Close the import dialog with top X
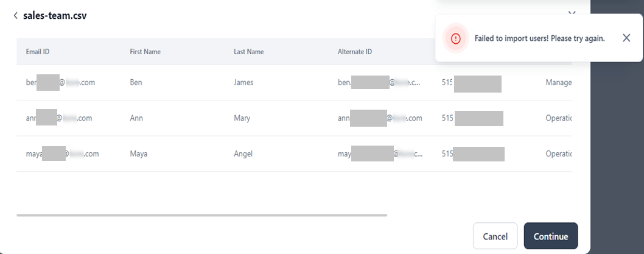Screen dimensions: 644x254 572,12
